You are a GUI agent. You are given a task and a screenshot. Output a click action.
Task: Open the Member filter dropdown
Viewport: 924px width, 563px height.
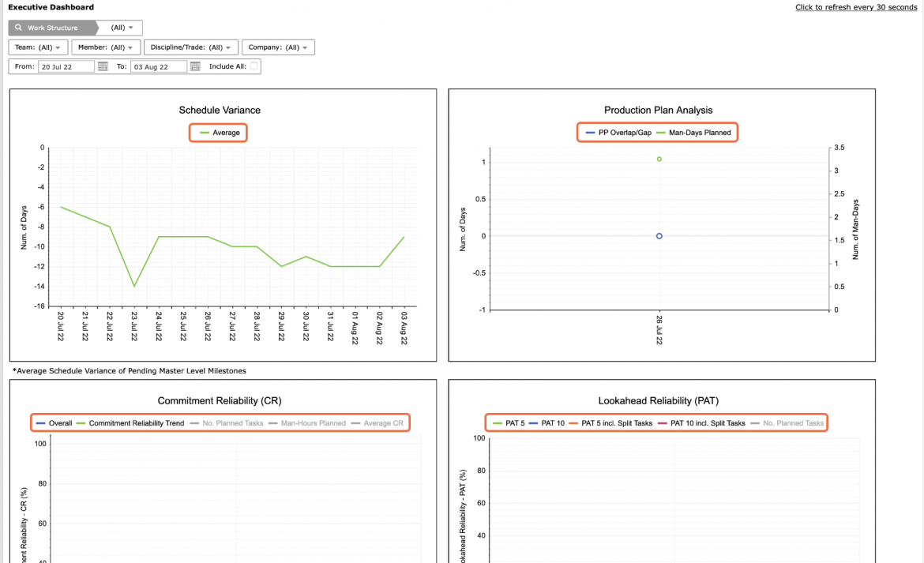[x=106, y=47]
